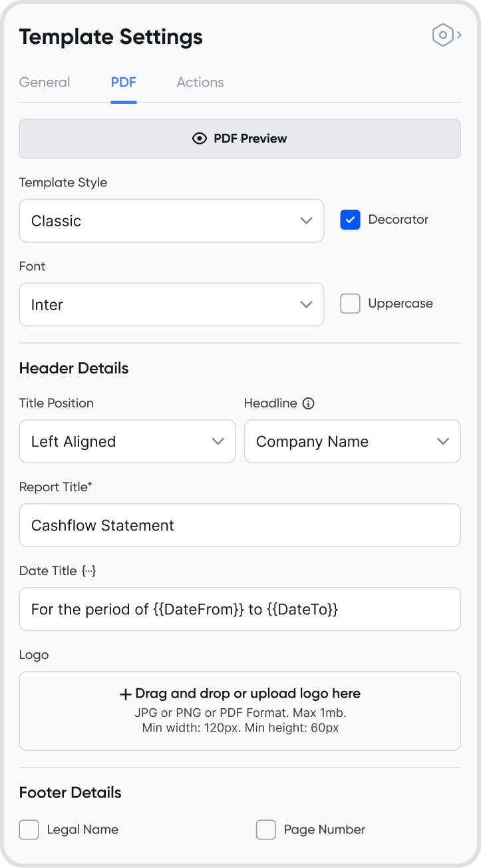The width and height of the screenshot is (481, 868).
Task: Enable the Uppercase checkbox
Action: click(350, 304)
